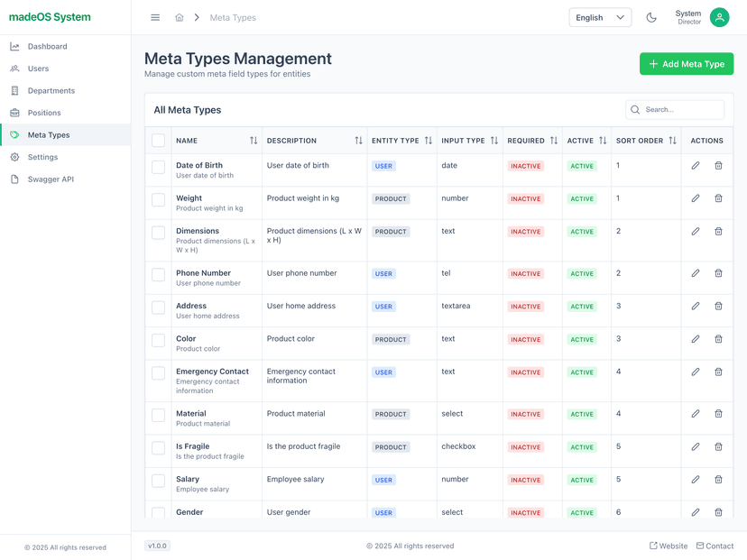747x560 pixels.
Task: Check the Is Fragile row checkbox
Action: (x=158, y=448)
